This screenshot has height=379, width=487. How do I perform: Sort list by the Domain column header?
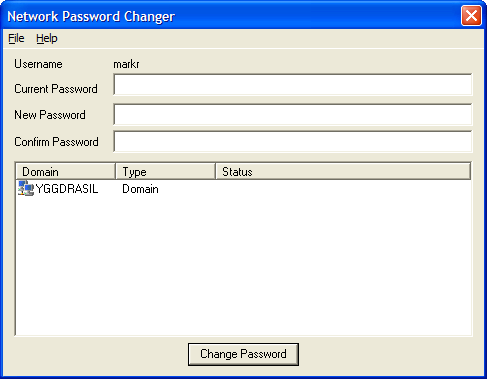point(65,172)
